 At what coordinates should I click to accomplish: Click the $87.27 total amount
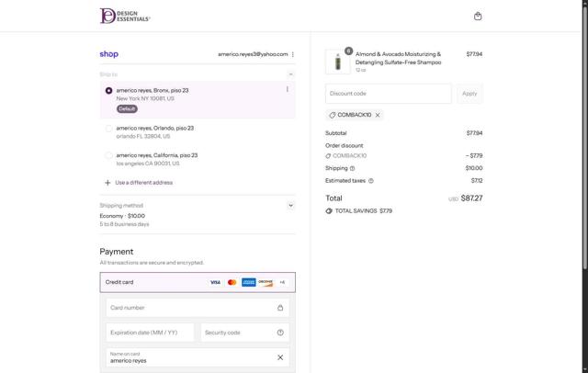click(471, 198)
